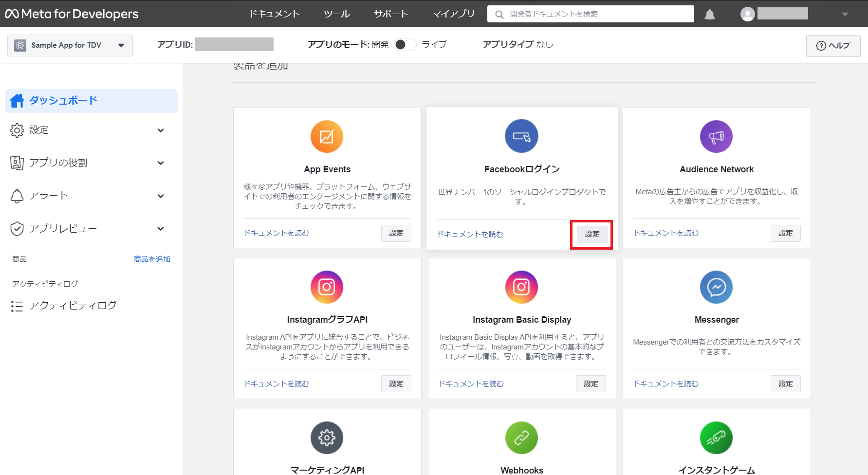Open アクティビティログ in sidebar

[73, 306]
